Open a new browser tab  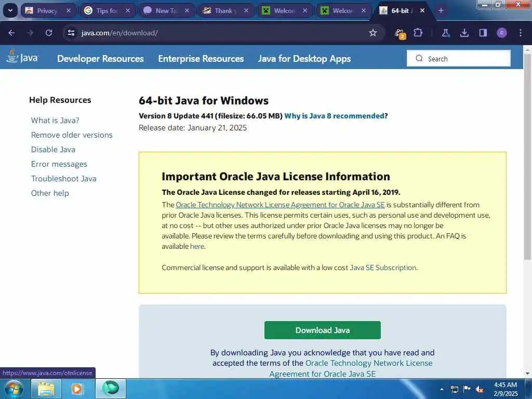click(x=441, y=10)
